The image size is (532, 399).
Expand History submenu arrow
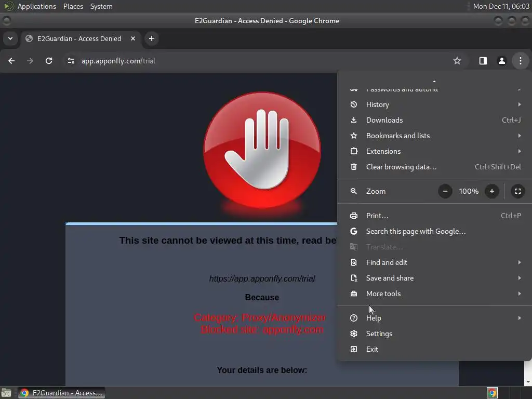point(520,104)
